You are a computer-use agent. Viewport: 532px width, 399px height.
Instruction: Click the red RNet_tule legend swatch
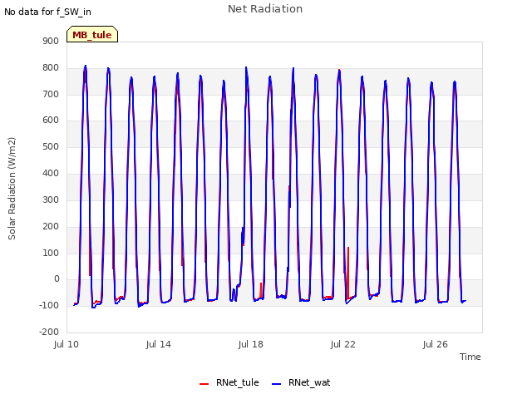click(x=204, y=384)
